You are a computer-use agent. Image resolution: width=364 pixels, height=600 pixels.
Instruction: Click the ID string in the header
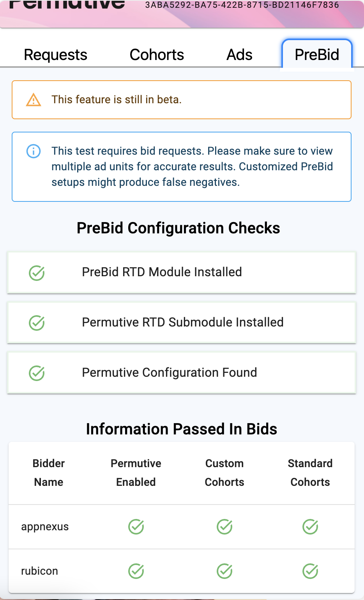tap(242, 5)
